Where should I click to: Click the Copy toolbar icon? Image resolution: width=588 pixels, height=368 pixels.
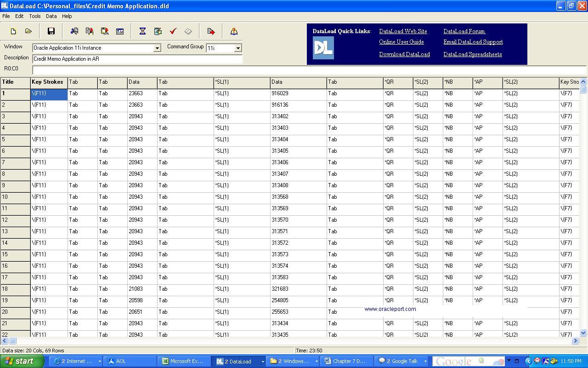pyautogui.click(x=89, y=31)
